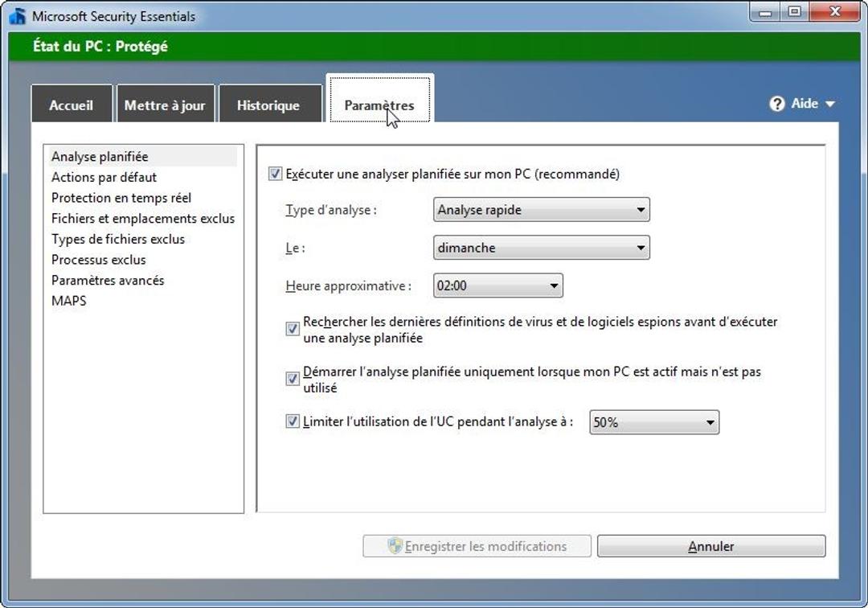
Task: Switch to the Accueil tab
Action: click(x=71, y=104)
